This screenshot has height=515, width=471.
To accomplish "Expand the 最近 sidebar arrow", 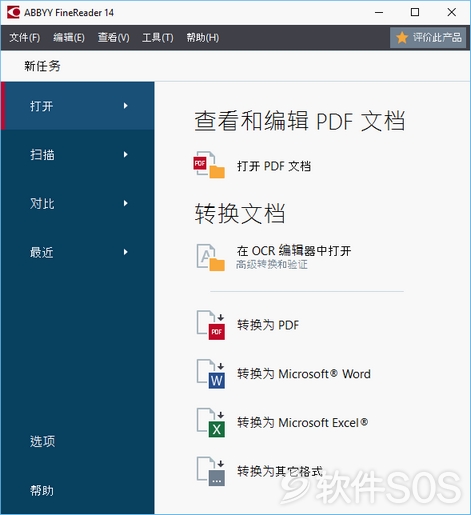I will (125, 252).
